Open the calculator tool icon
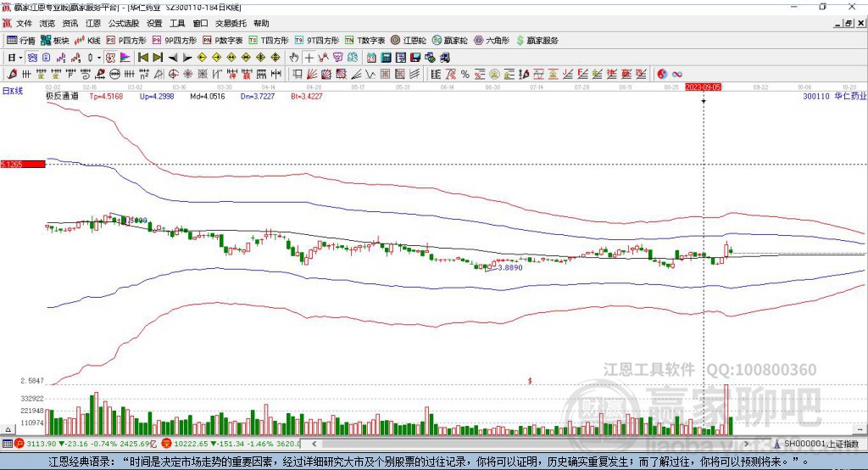 pos(387,58)
